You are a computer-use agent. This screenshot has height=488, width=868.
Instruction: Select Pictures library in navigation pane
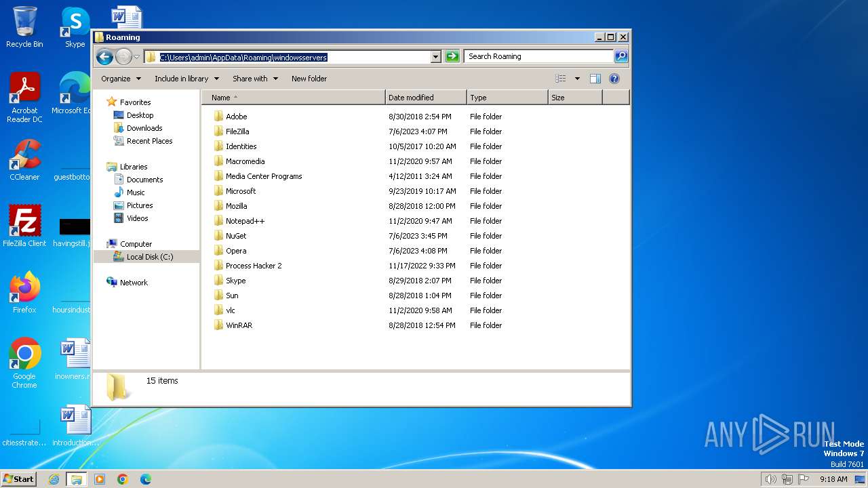click(139, 205)
